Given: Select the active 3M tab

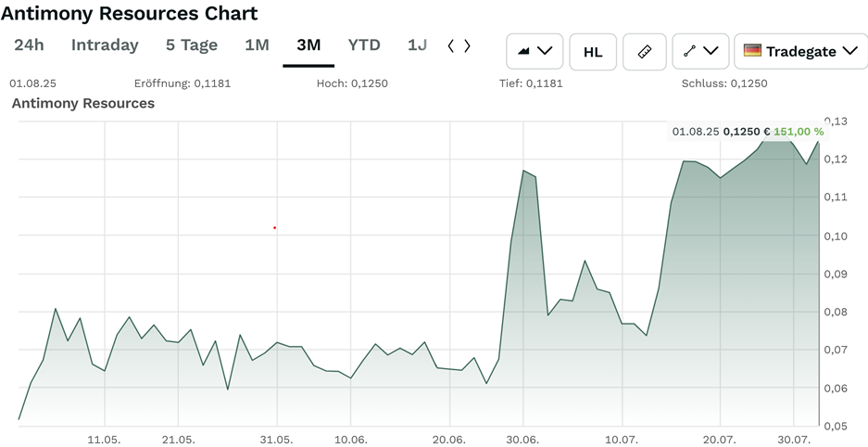Looking at the screenshot, I should point(308,45).
